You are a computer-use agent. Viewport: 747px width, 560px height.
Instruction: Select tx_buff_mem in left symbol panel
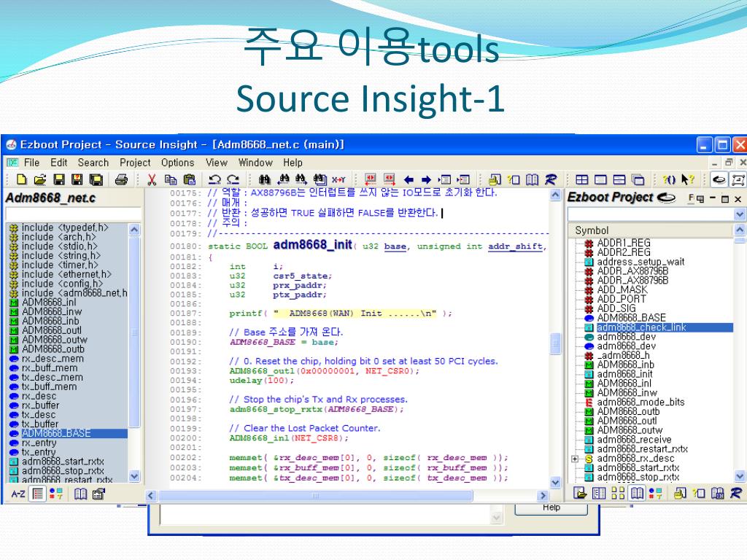49,386
